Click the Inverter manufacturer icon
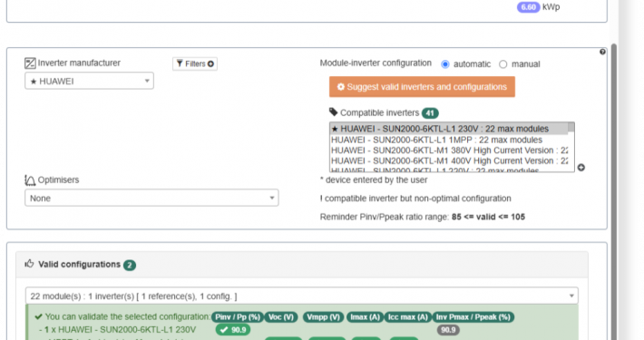The image size is (644, 340). click(30, 63)
